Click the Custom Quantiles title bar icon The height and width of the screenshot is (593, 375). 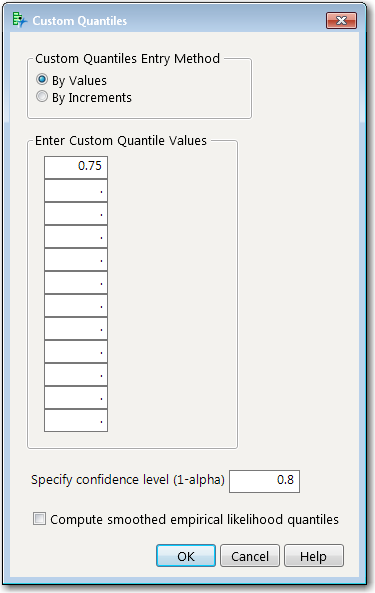pos(20,20)
